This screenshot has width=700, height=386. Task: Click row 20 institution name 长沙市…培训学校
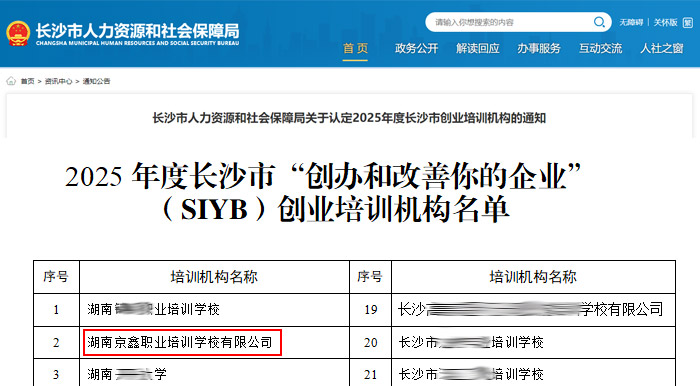point(471,342)
